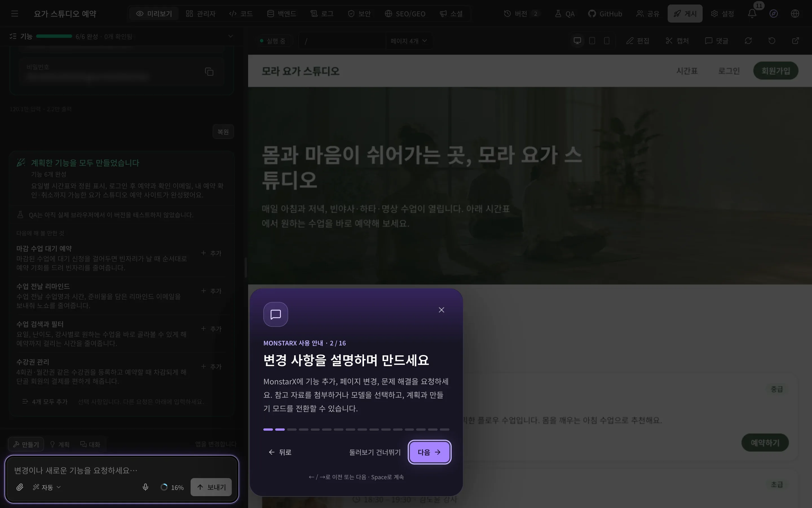Select desktop viewport icon
Viewport: 812px width, 508px height.
(x=577, y=41)
